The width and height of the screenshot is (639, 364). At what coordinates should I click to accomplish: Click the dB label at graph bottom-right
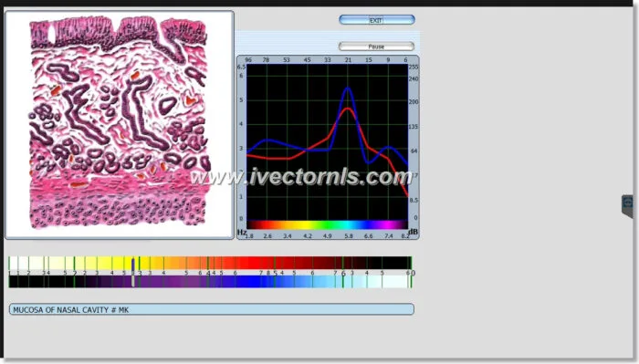[x=413, y=232]
